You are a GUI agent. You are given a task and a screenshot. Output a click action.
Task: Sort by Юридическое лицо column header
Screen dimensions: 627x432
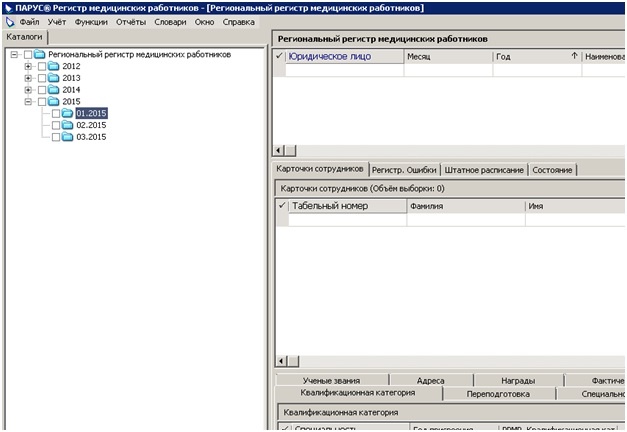click(344, 56)
